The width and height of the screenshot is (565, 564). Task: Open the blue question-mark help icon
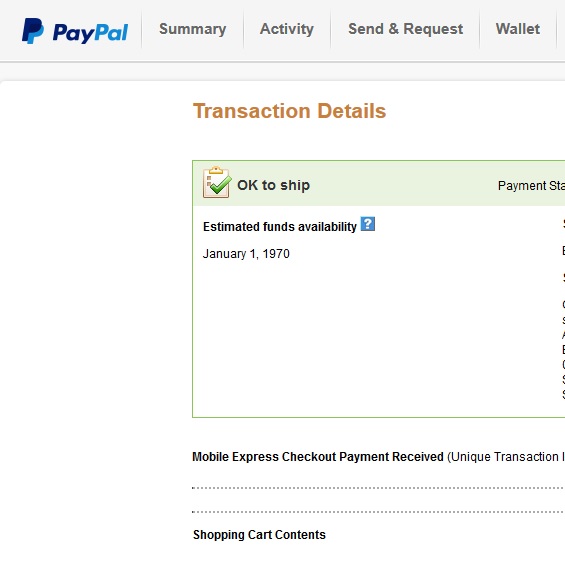368,224
